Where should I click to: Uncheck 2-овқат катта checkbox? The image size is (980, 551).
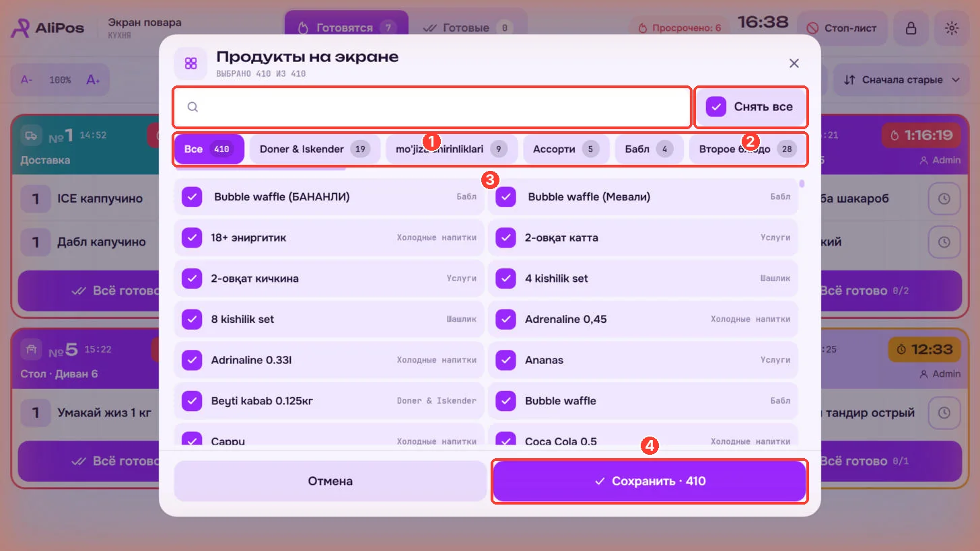pyautogui.click(x=505, y=237)
